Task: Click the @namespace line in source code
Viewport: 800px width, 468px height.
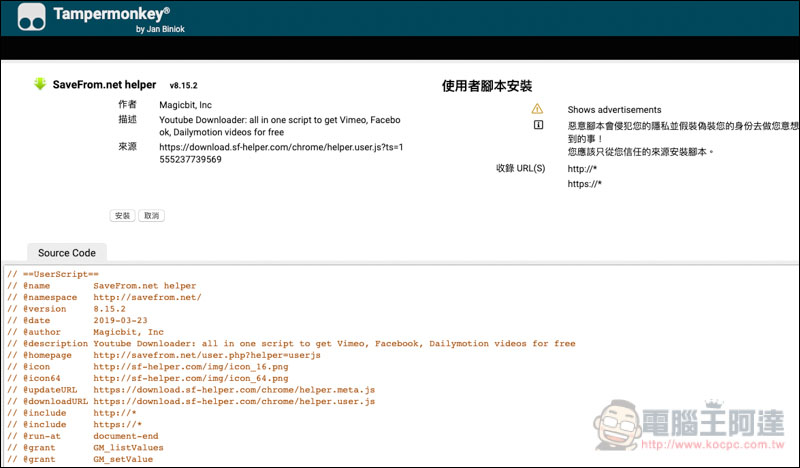Action: (104, 297)
